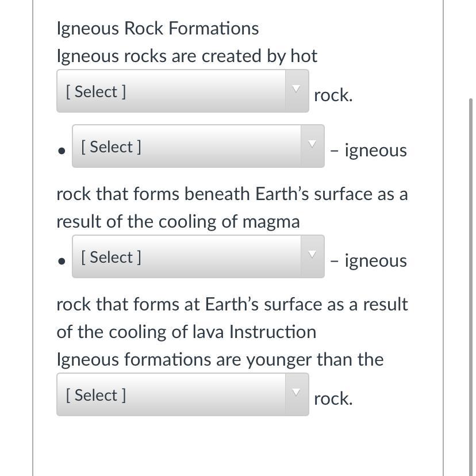Click the 'rock.' text after the top dropdown
The image size is (476, 476).
pyautogui.click(x=333, y=95)
